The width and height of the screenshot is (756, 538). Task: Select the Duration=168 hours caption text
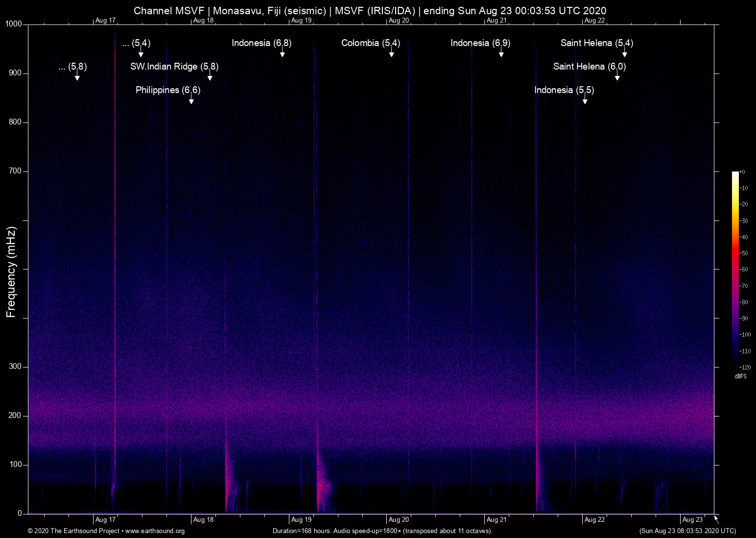[382, 531]
